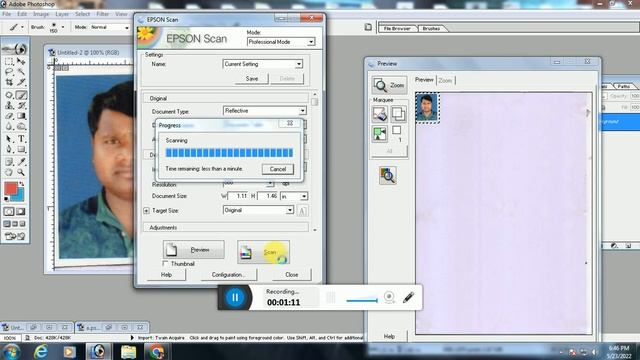
Task: Click the Preview button in EPSON Scan
Action: [x=194, y=249]
